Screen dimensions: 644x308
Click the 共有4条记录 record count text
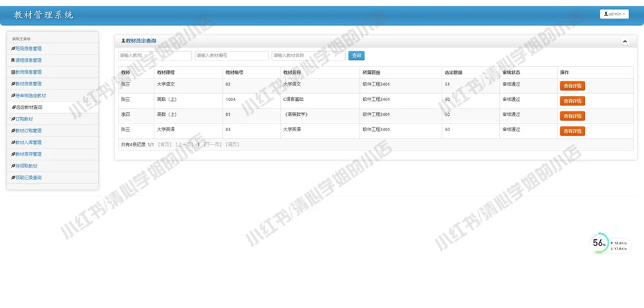[133, 145]
